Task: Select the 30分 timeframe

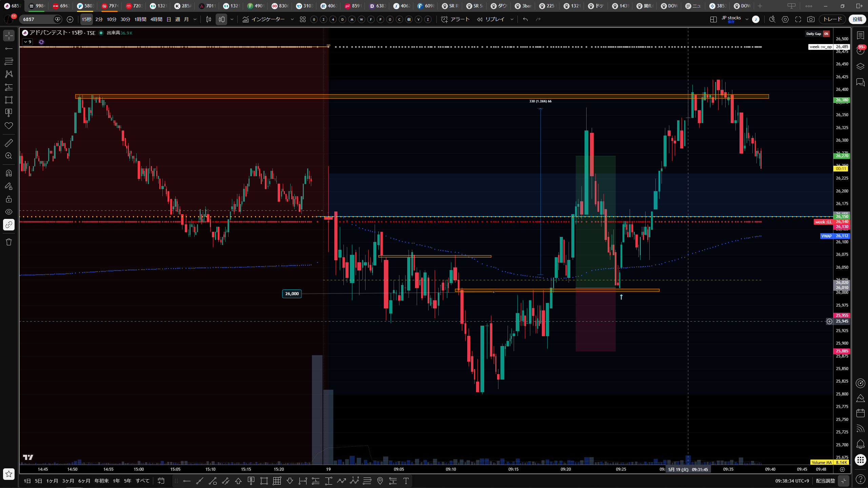Action: point(125,19)
